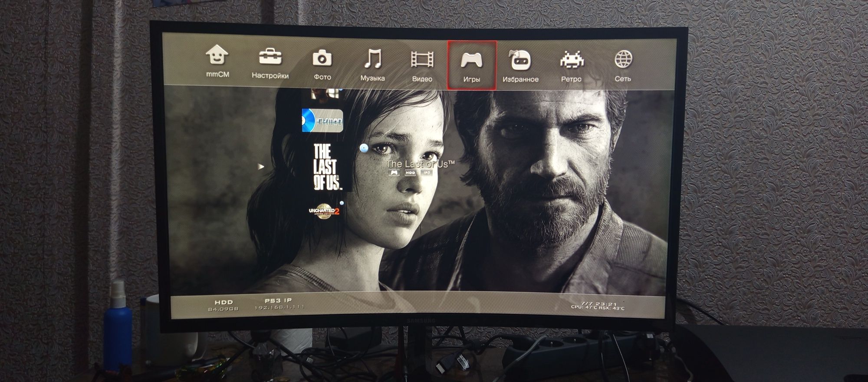Open the Ретро space invader column
Viewport: 868px width, 382px height.
[571, 66]
